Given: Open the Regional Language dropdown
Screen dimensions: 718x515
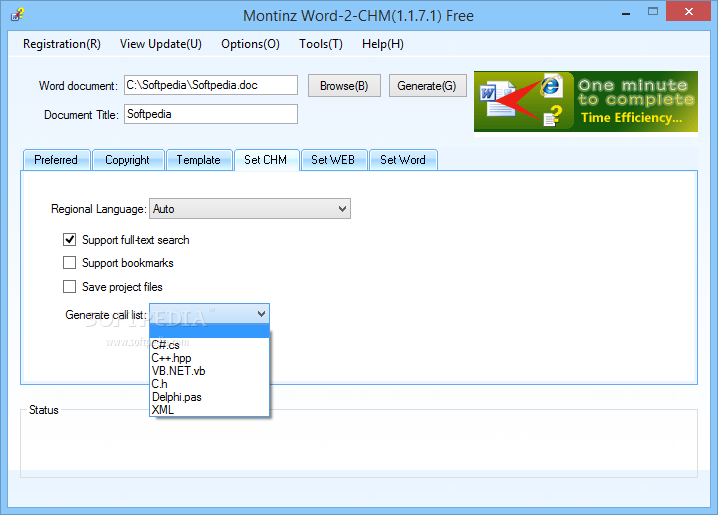Looking at the screenshot, I should coord(250,209).
